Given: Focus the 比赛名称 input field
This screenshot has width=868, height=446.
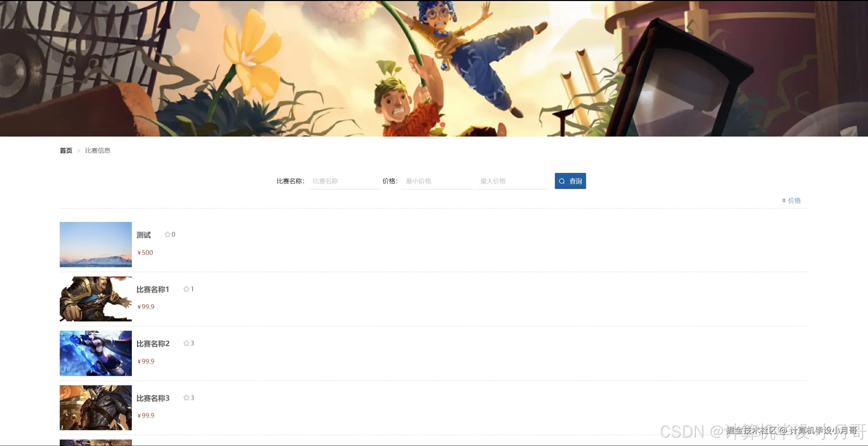Looking at the screenshot, I should pyautogui.click(x=344, y=181).
